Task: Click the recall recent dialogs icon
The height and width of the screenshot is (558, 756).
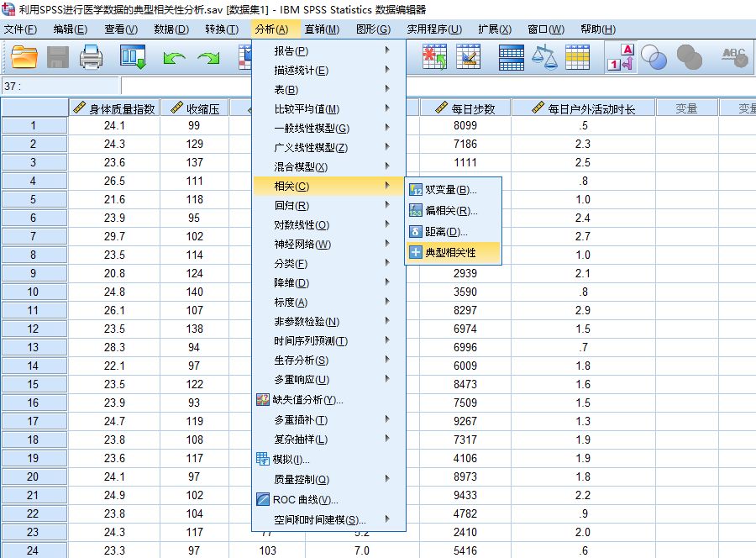Action: [133, 57]
